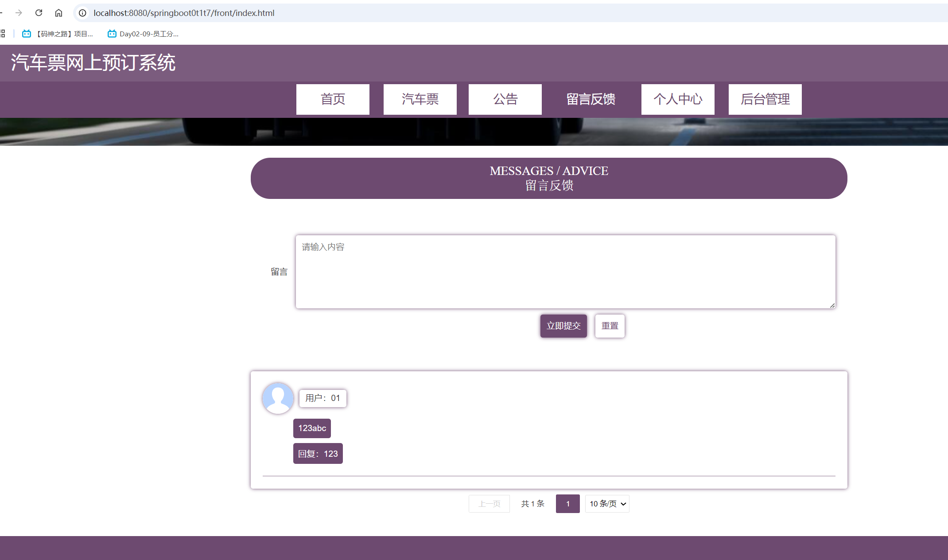Screen dimensions: 948x560
Task: Open the 汽车票 navigation tab
Action: coord(420,99)
